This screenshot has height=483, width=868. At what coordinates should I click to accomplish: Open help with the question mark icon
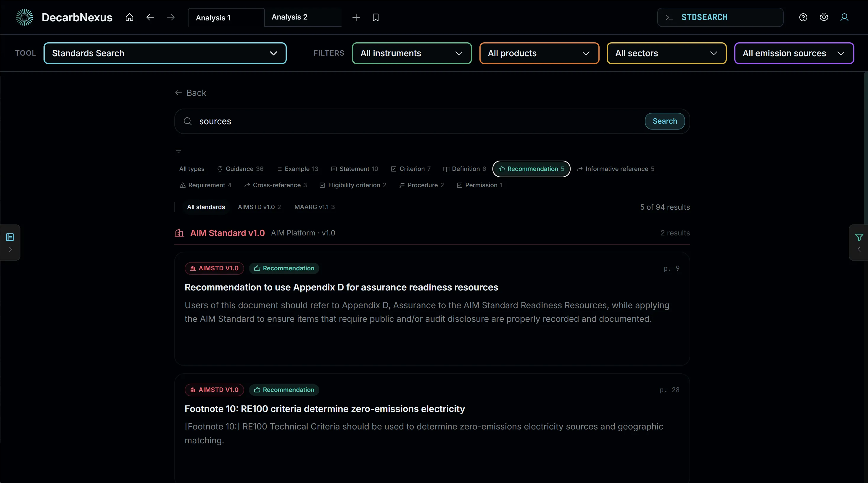(x=803, y=17)
